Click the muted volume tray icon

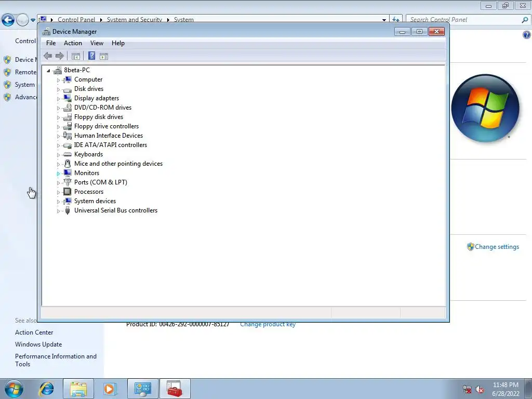[480, 389]
